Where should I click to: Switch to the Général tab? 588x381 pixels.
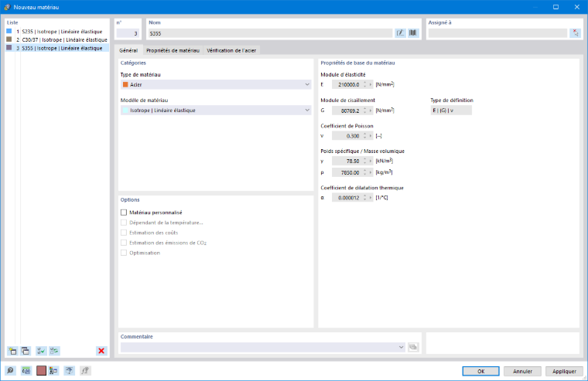[x=128, y=50]
